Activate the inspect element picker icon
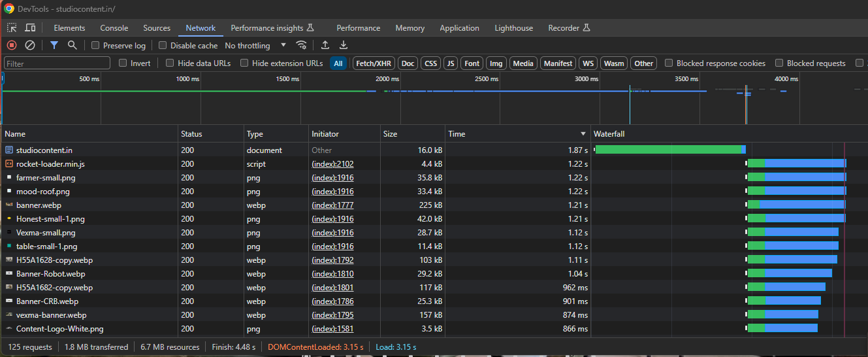 [x=12, y=27]
